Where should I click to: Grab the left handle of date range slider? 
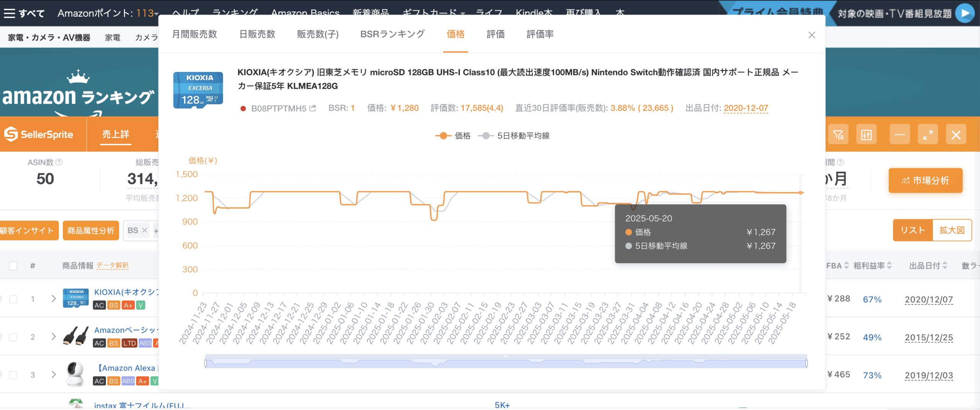tap(206, 363)
